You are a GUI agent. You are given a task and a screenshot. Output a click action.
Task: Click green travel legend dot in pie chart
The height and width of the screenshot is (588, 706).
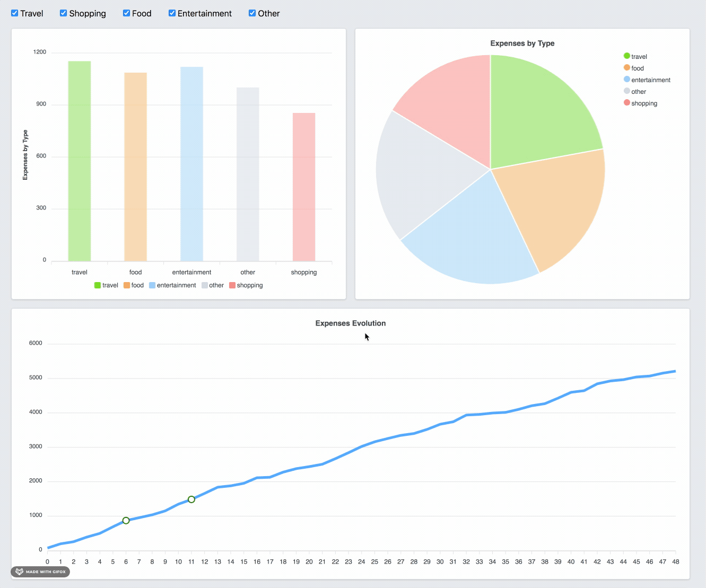coord(627,56)
